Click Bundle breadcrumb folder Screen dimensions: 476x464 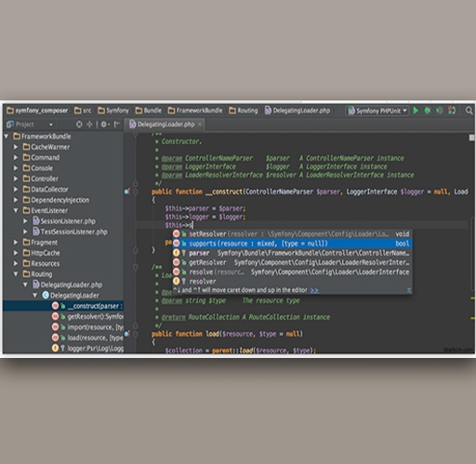coord(148,111)
